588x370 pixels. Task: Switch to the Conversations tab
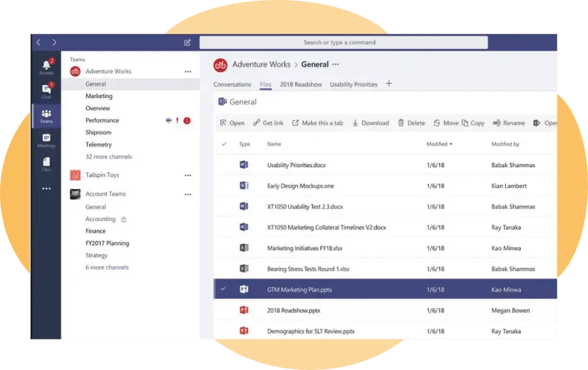click(x=232, y=85)
